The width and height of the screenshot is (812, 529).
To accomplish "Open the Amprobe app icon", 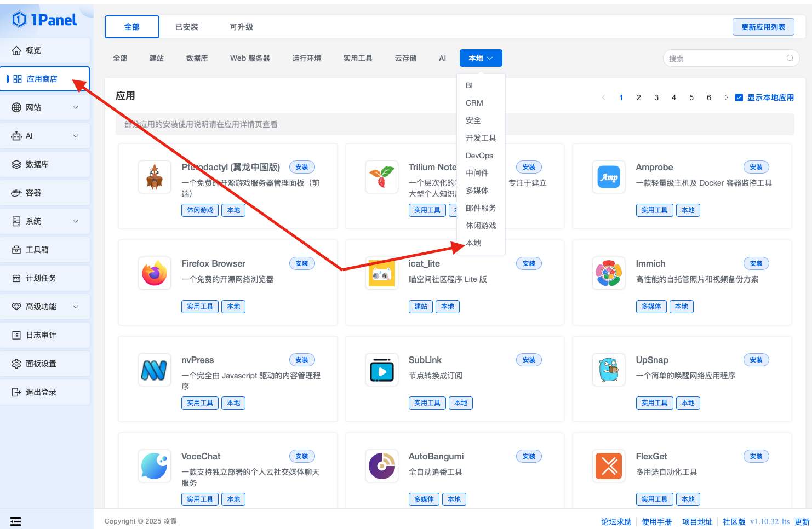I will pyautogui.click(x=608, y=177).
